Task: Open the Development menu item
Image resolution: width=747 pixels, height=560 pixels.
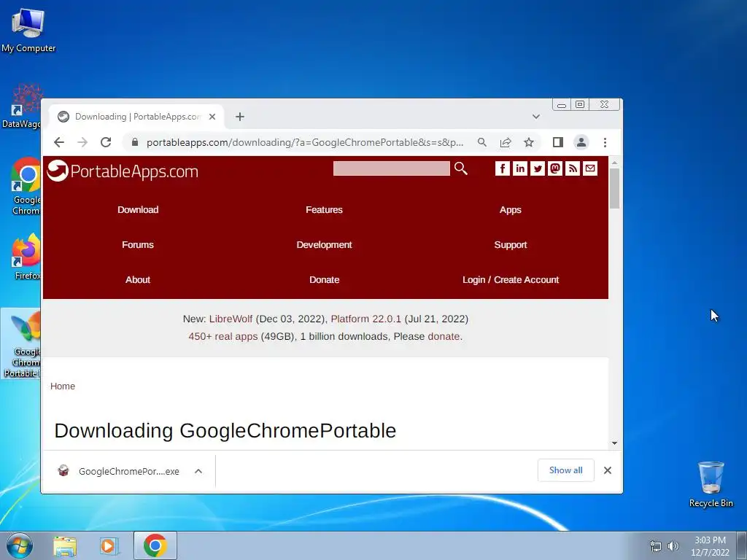Action: 325,245
